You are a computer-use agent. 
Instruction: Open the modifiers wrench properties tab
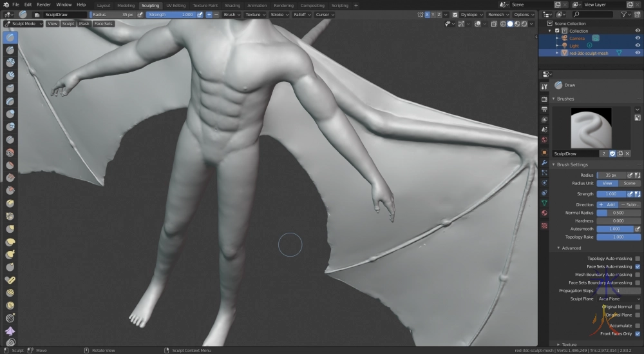tap(544, 162)
